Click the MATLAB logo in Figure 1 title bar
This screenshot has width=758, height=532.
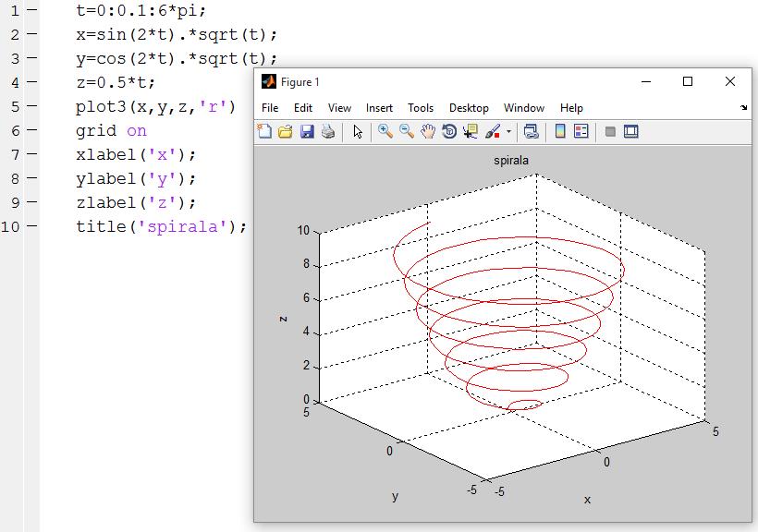click(x=269, y=81)
